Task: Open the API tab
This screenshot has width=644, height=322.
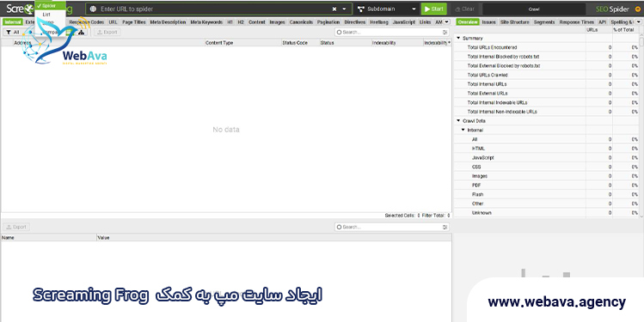Action: pyautogui.click(x=602, y=22)
